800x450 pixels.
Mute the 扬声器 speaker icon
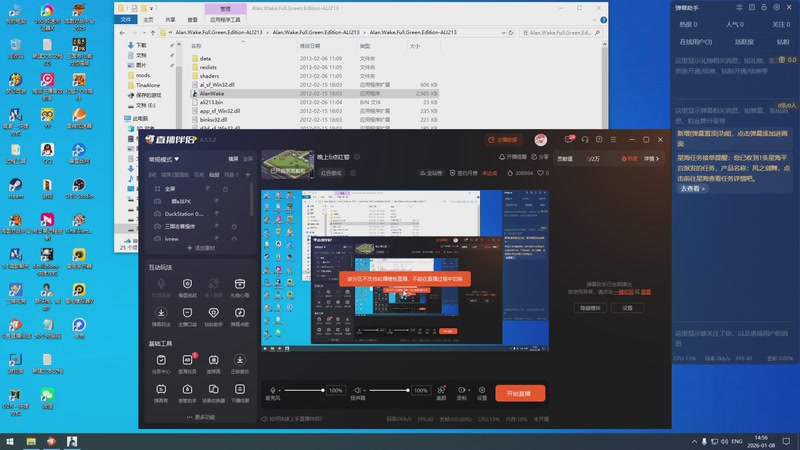point(358,390)
